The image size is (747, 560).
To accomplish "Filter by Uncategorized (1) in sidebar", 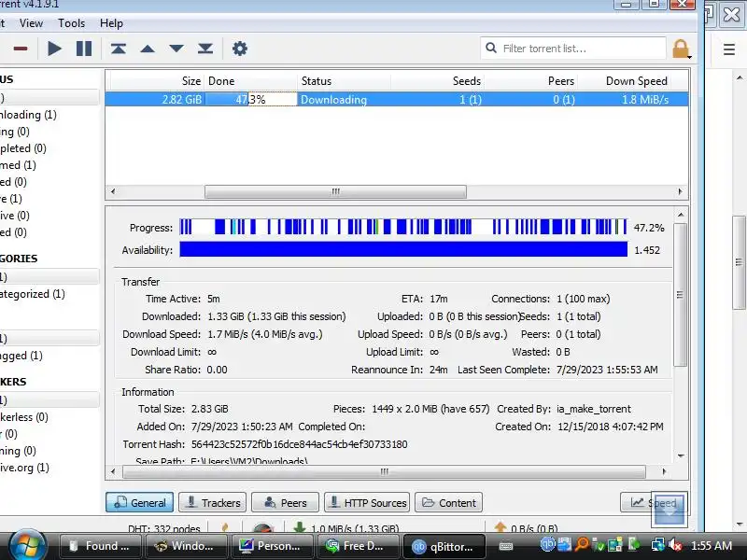I will (33, 294).
